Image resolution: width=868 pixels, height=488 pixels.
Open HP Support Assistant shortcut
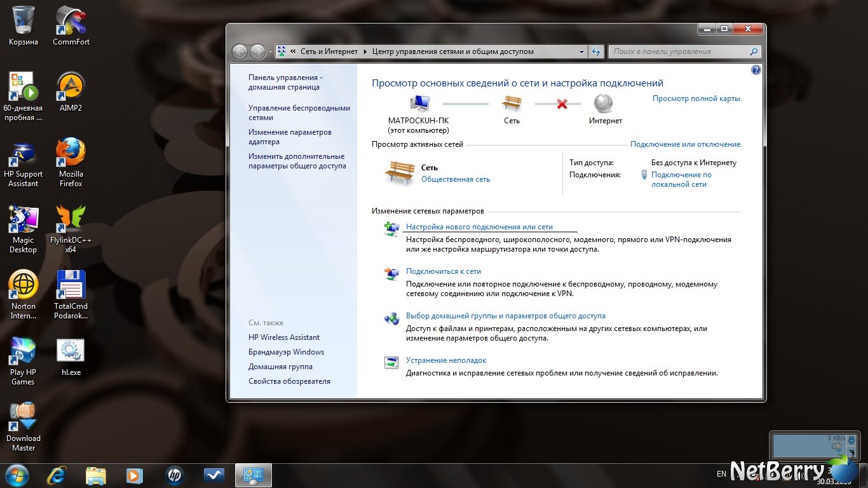click(23, 162)
